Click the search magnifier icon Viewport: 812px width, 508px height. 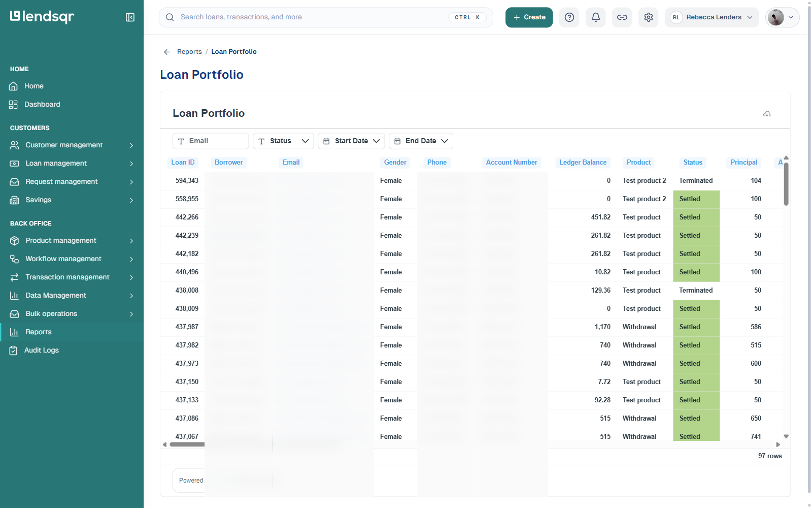coord(170,17)
